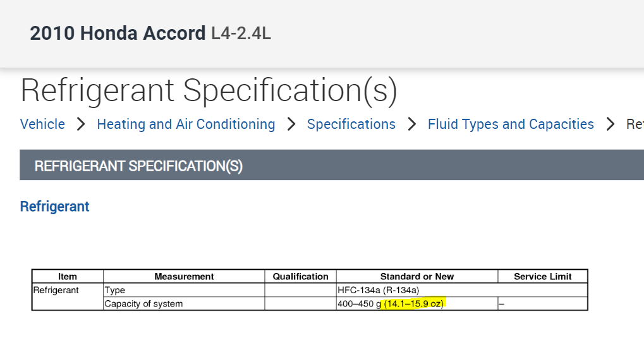This screenshot has width=644, height=345.
Task: Click the chevron following Heating and Air Conditioning
Action: point(291,124)
